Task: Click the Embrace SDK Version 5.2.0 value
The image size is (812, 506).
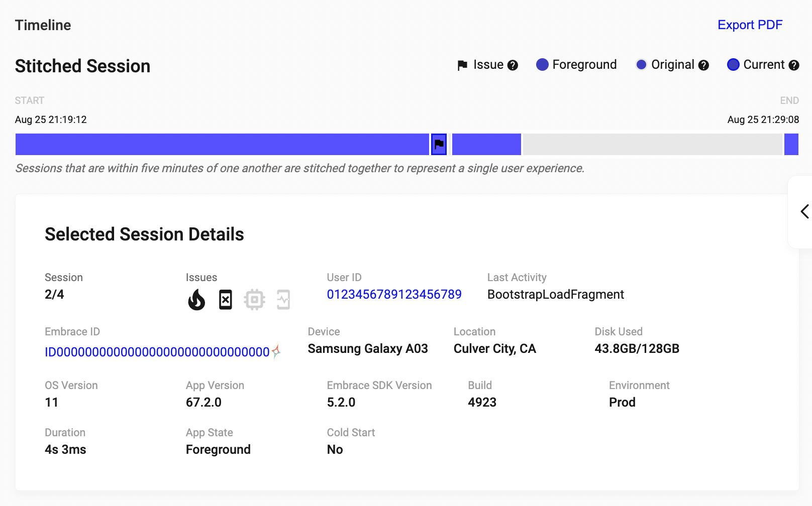Action: point(341,402)
